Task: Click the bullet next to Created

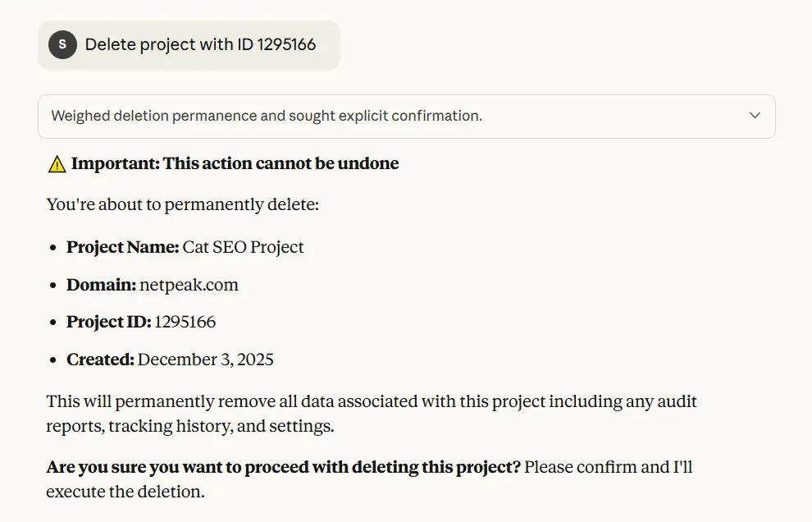Action: click(x=52, y=359)
